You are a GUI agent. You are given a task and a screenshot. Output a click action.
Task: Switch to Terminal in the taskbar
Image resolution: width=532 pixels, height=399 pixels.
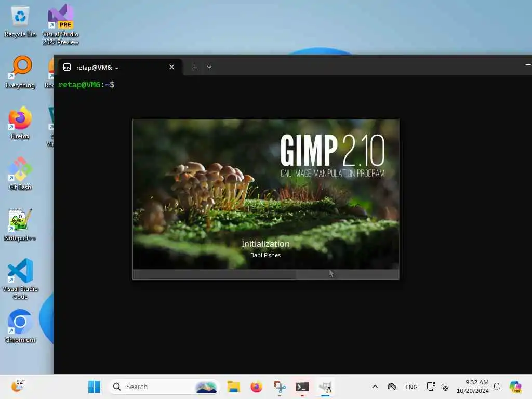(302, 387)
